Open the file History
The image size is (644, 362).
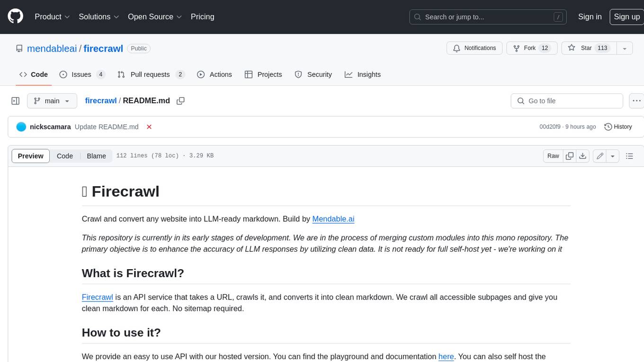click(618, 127)
